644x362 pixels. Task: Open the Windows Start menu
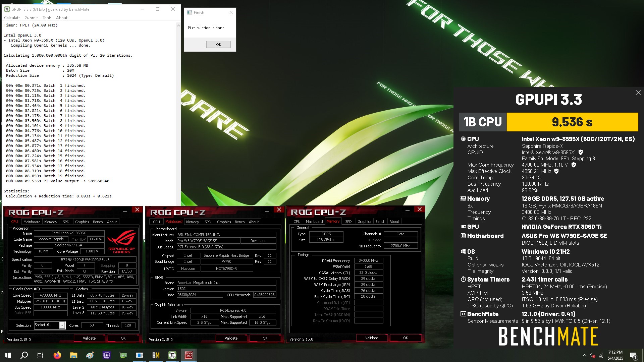pyautogui.click(x=8, y=355)
